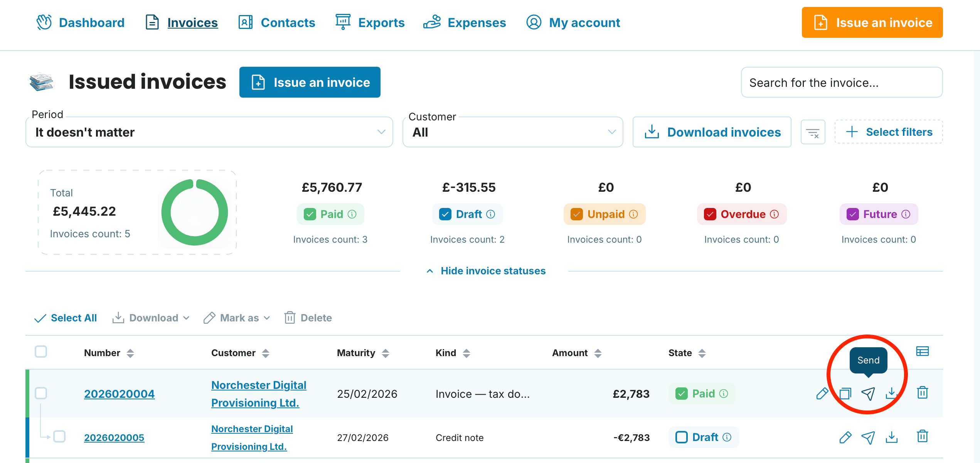Click the Select filters button

coord(889,132)
